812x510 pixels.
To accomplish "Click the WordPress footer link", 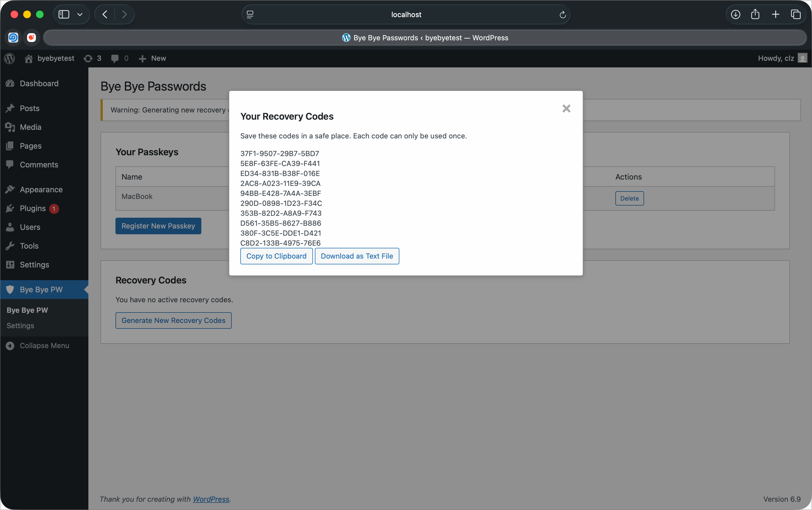I will click(211, 499).
